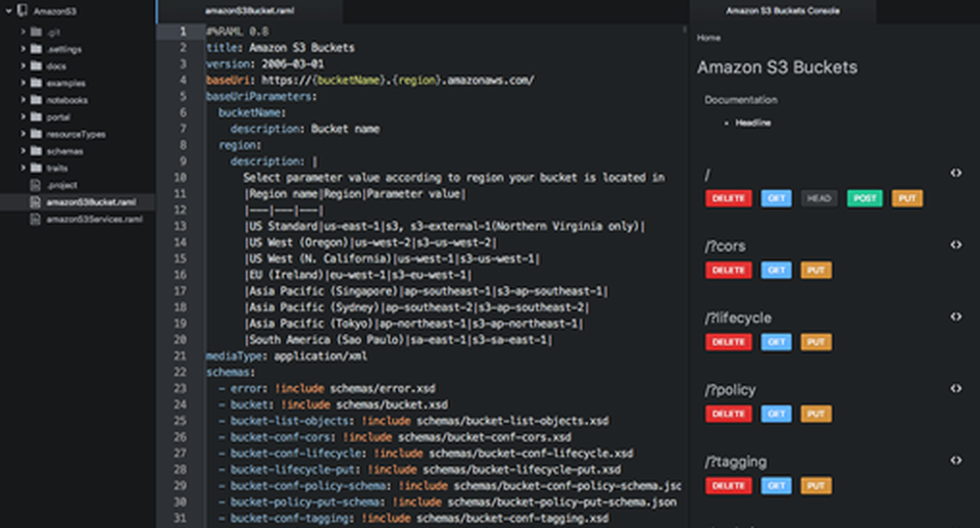Viewport: 980px width, 528px height.
Task: Click the .settings folder icon
Action: (36, 48)
